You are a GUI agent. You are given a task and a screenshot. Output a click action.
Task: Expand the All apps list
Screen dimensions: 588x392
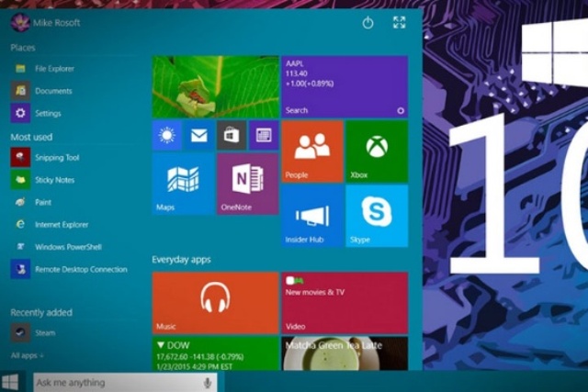click(27, 354)
